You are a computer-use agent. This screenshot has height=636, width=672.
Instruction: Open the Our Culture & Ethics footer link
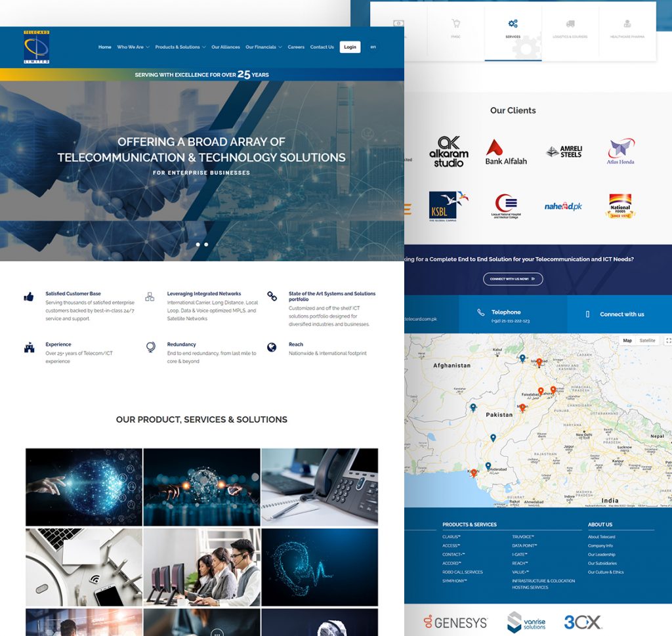[606, 572]
